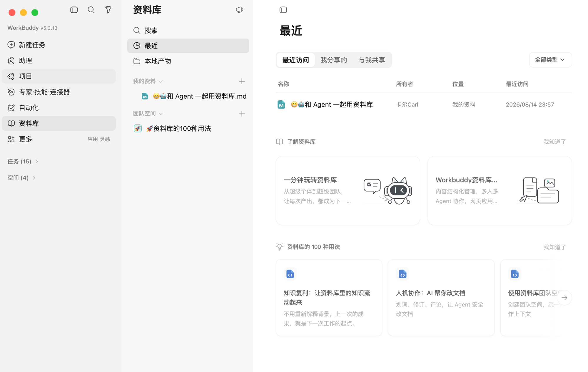The image size is (588, 372).
Task: Open 自动化 in the sidebar
Action: [59, 108]
